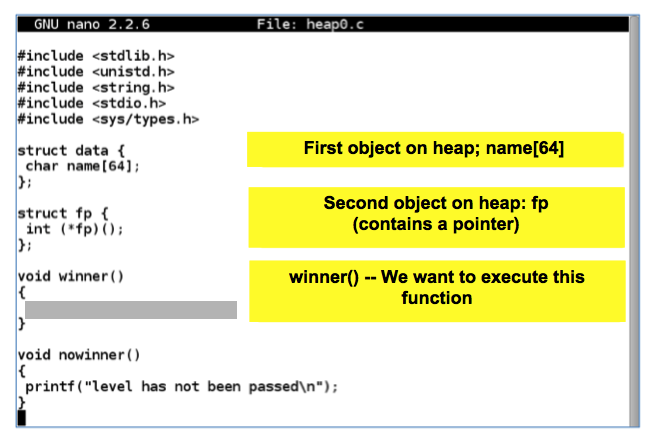
Task: Place cursor on '#include <unistd.h>' line
Action: click(96, 71)
